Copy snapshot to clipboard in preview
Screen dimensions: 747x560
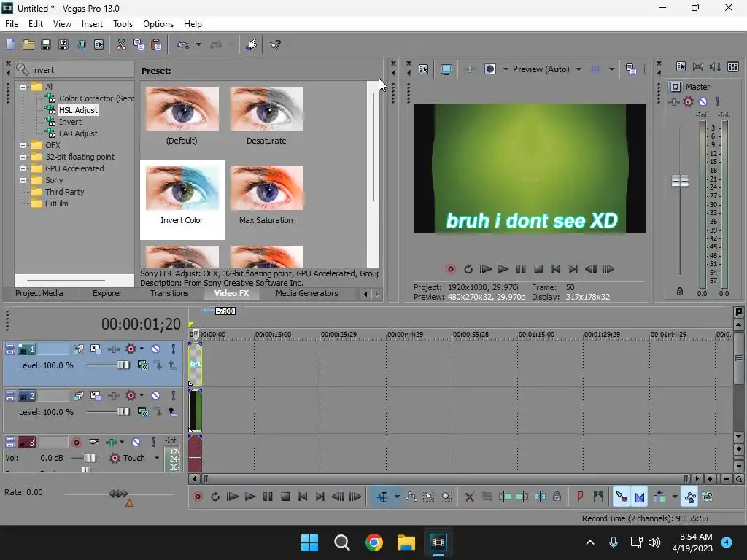point(631,69)
